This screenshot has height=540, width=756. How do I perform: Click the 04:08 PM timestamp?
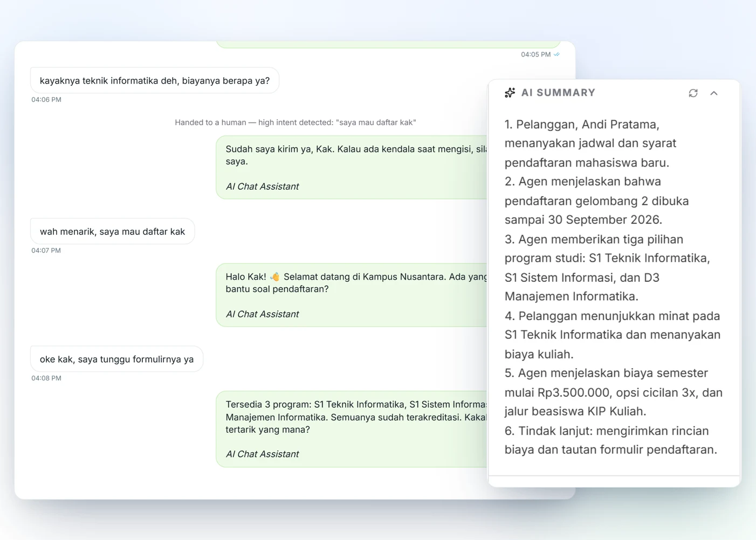46,378
